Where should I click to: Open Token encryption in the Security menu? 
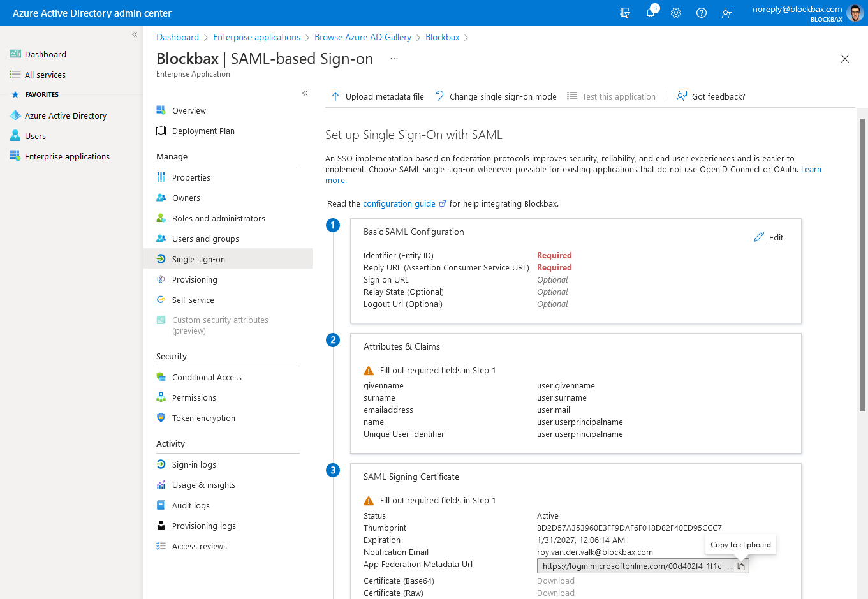point(203,418)
